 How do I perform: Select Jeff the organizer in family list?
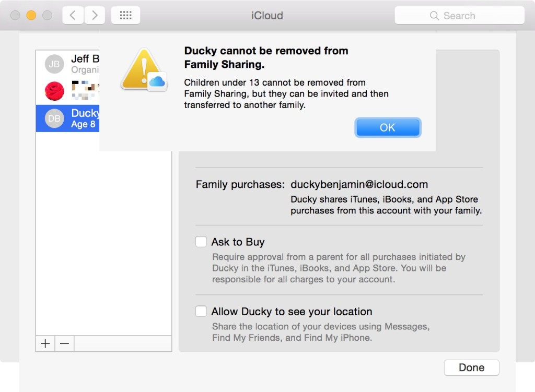(85, 64)
